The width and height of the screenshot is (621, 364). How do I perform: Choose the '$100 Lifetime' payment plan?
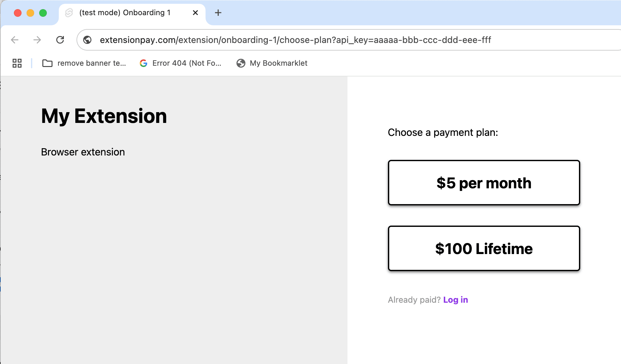tap(484, 248)
